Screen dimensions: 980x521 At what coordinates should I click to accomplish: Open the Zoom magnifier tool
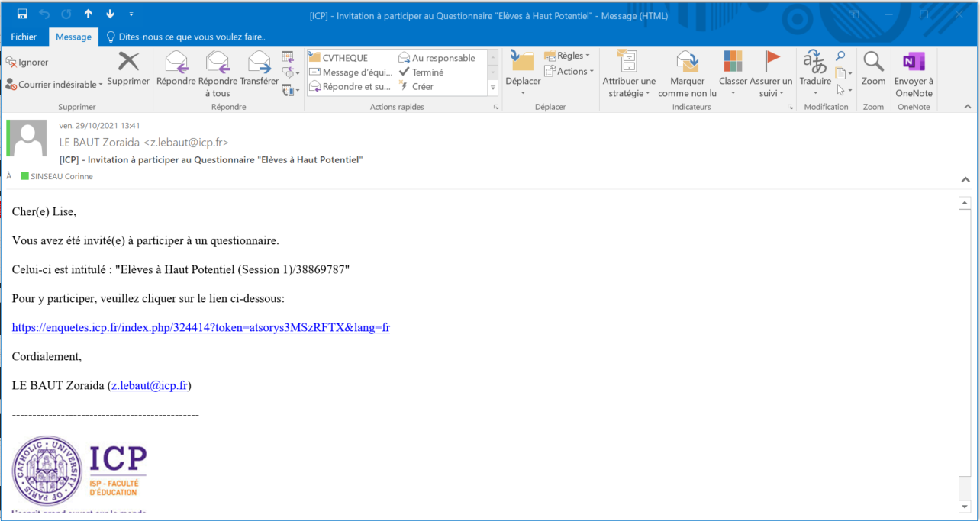873,63
